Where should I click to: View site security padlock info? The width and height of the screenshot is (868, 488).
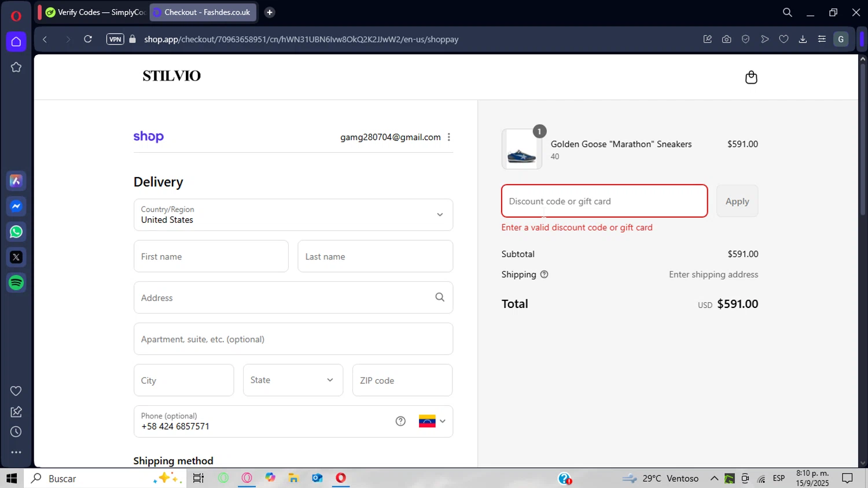133,39
